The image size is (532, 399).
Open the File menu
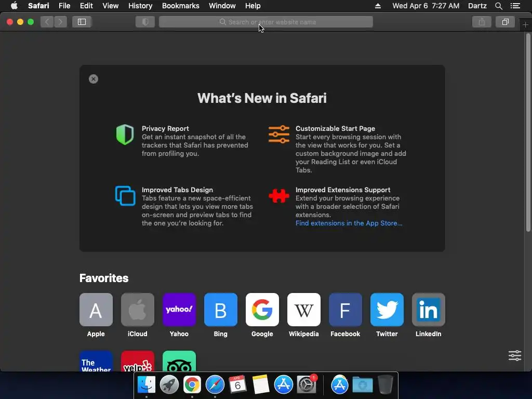(x=64, y=6)
